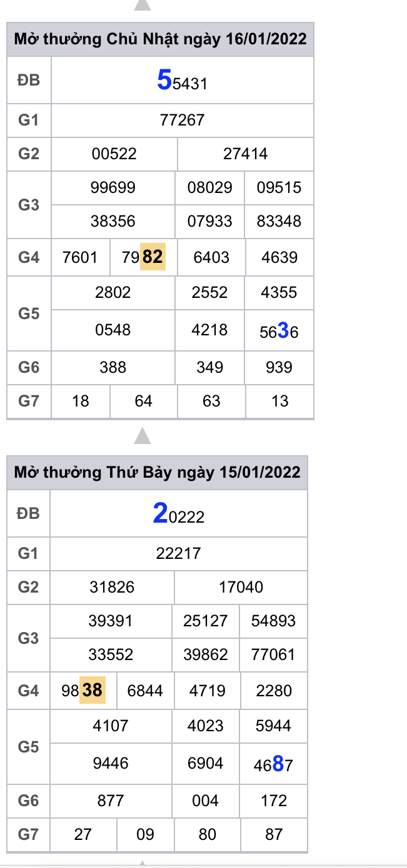Click the G2 number 17040
The height and width of the screenshot is (868, 407).
pyautogui.click(x=241, y=587)
